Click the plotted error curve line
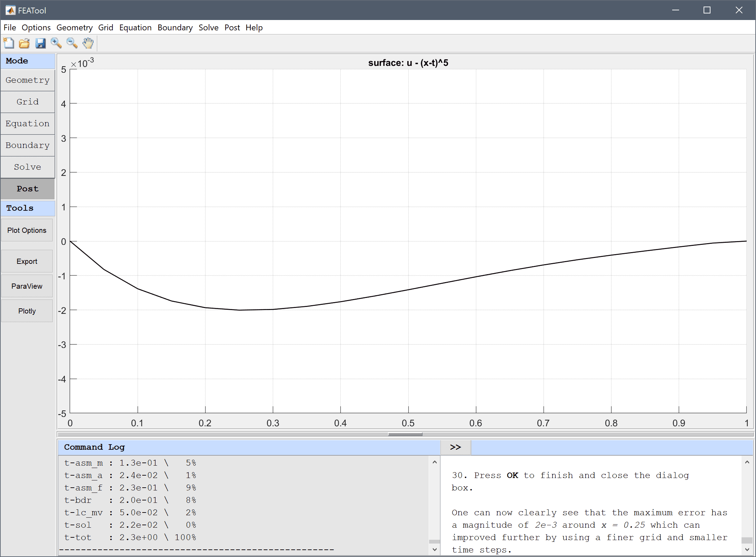Screen dimensions: 756x557 coord(408,289)
